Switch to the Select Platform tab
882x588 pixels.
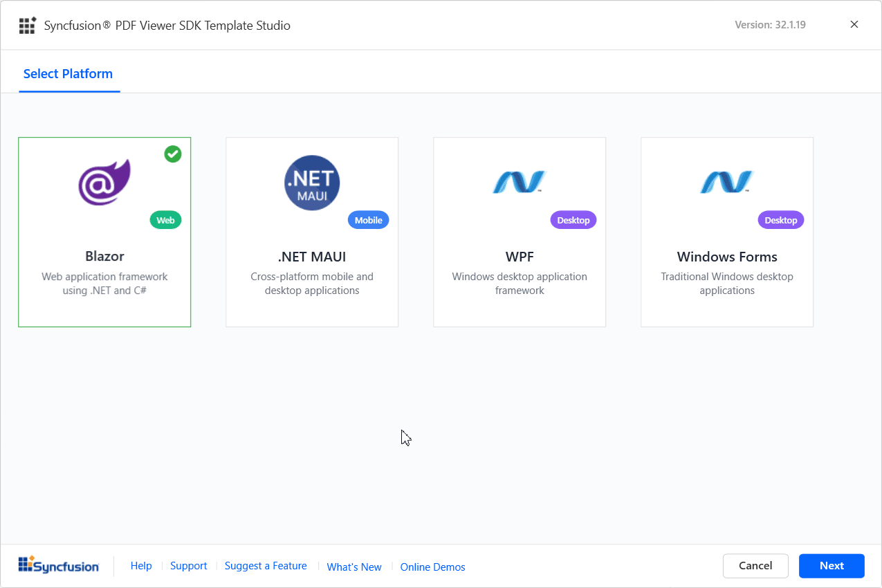click(68, 73)
